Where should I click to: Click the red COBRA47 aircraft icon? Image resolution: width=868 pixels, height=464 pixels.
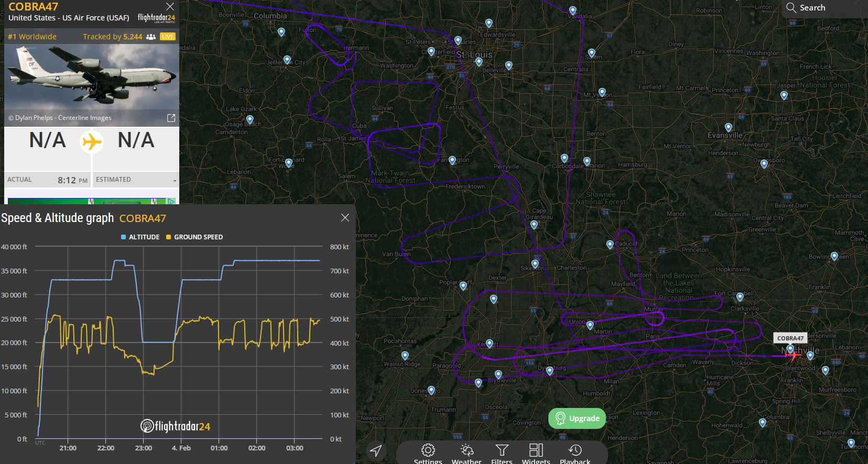(793, 356)
